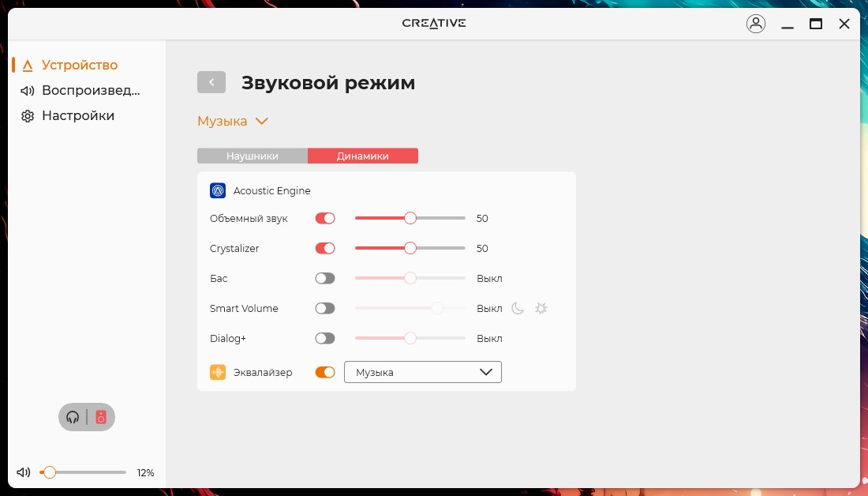
Task: Click the master volume slider at 12%
Action: (83, 473)
